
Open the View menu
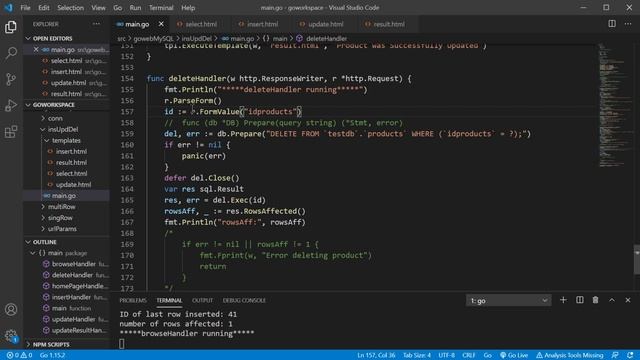98,8
